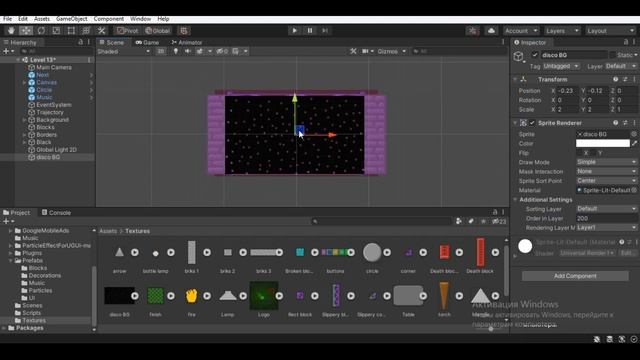This screenshot has width=640, height=360.
Task: Open Sprite Renderer preset settings icon
Action: [625, 122]
